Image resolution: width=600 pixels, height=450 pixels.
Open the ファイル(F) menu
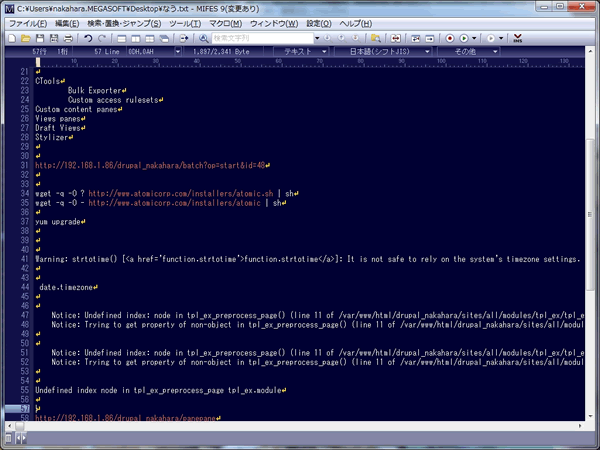[27, 22]
